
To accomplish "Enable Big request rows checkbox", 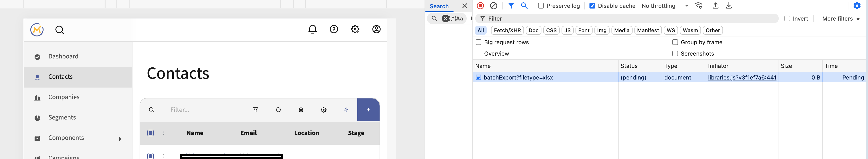I will [478, 42].
